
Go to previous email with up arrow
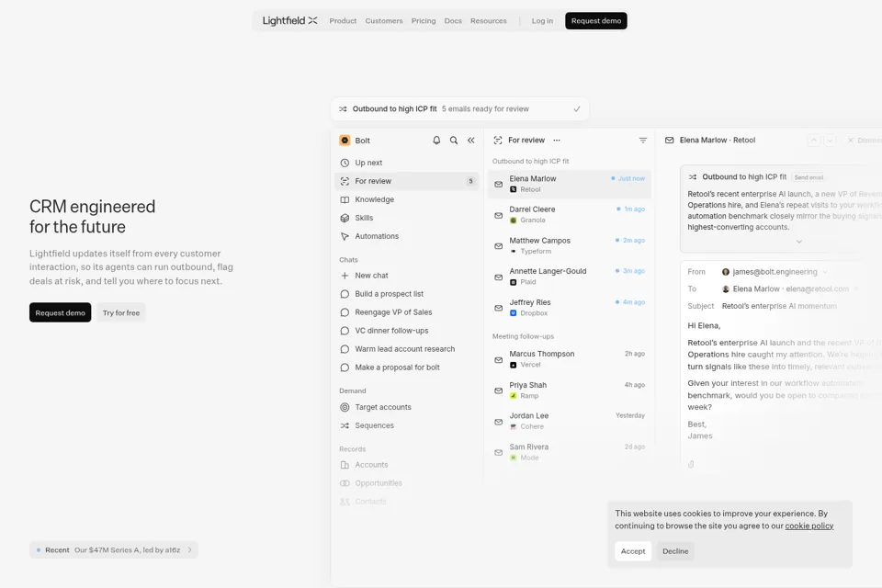click(x=814, y=140)
